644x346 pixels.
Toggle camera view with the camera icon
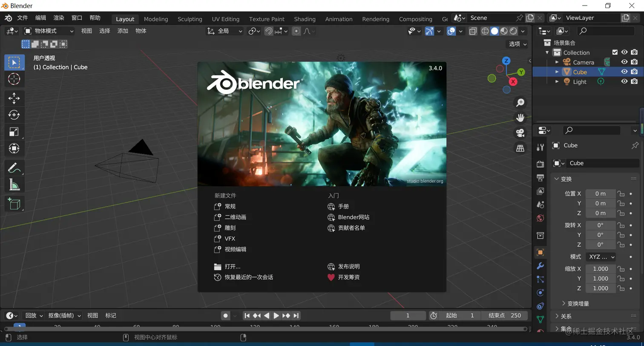(520, 133)
